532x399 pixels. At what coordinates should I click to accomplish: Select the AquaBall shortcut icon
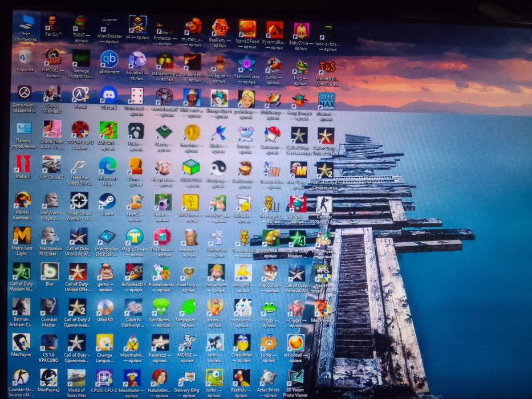[x=137, y=60]
